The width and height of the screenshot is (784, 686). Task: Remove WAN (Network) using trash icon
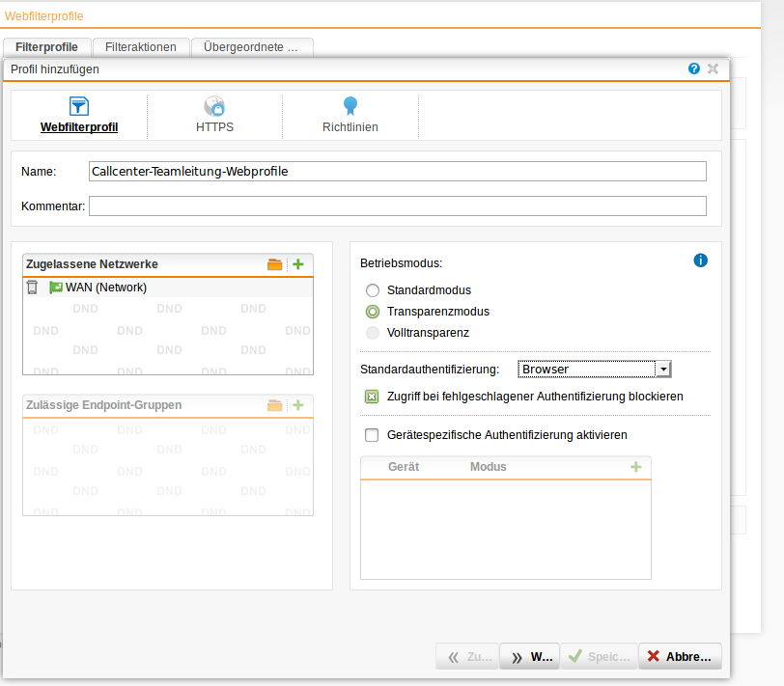(32, 288)
